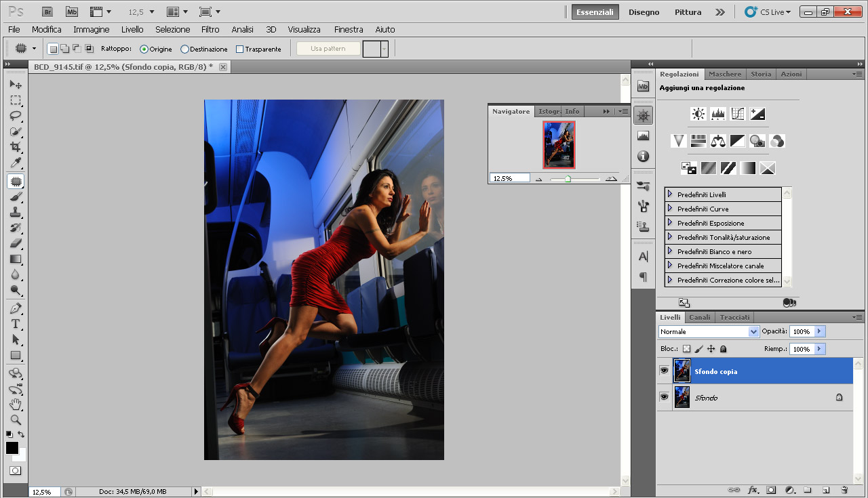Hide the Sfondo copia layer
Viewport: 868px width, 498px height.
[x=664, y=371]
